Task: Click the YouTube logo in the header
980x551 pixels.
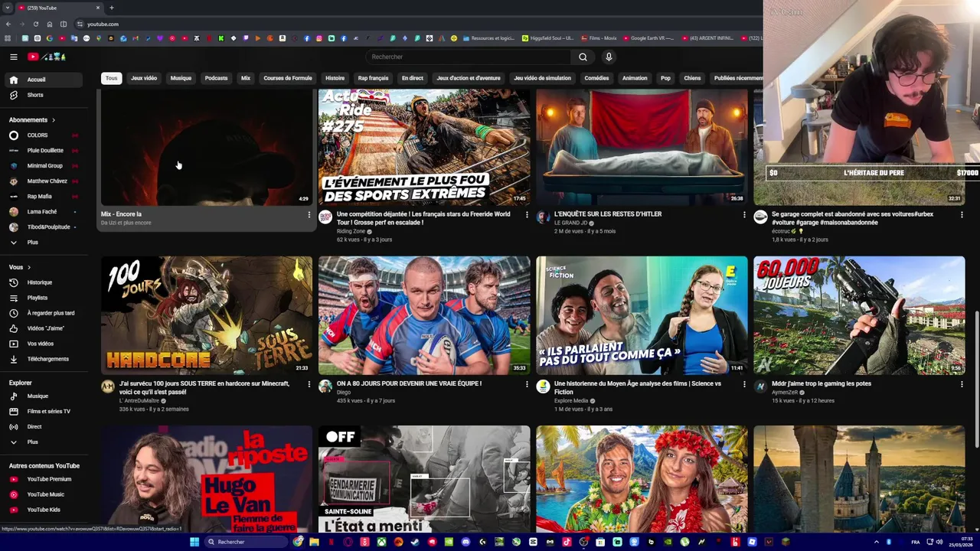Action: (x=47, y=57)
